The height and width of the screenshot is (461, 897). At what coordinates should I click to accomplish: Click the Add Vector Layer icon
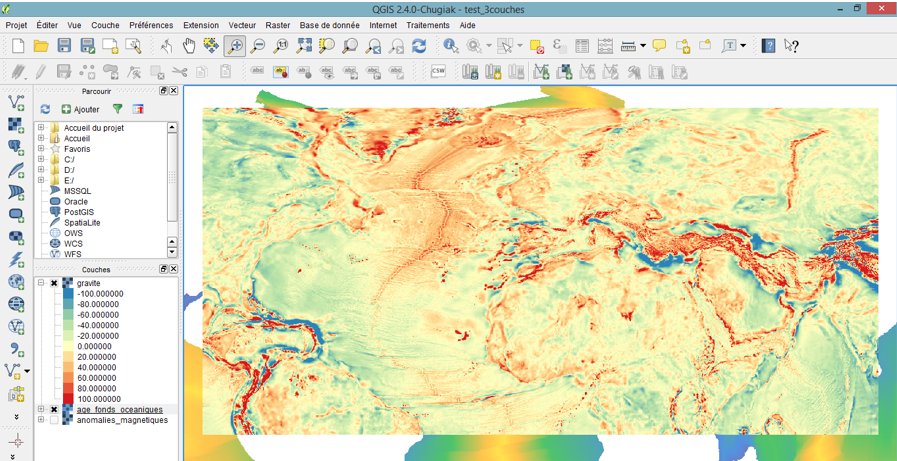pos(17,103)
